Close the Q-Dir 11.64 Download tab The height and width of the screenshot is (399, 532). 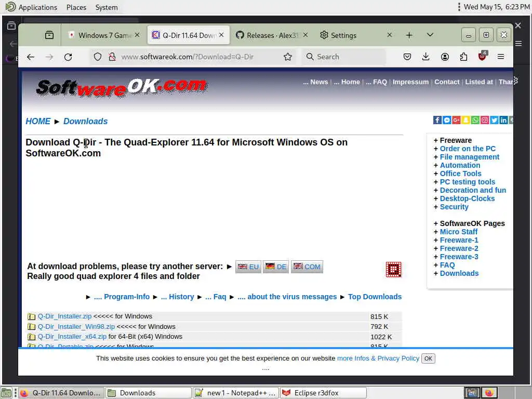coord(221,35)
